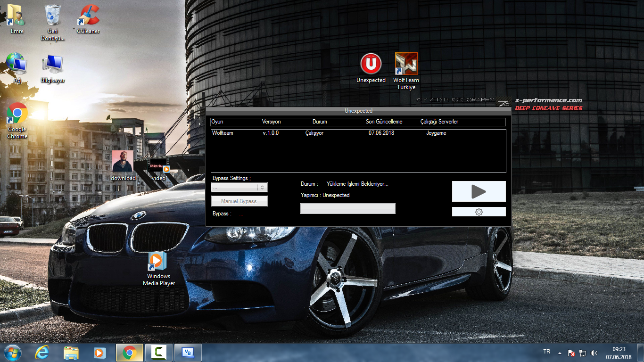The width and height of the screenshot is (644, 362).
Task: Click the Yapımcı : Unexpected label
Action: pyautogui.click(x=325, y=195)
